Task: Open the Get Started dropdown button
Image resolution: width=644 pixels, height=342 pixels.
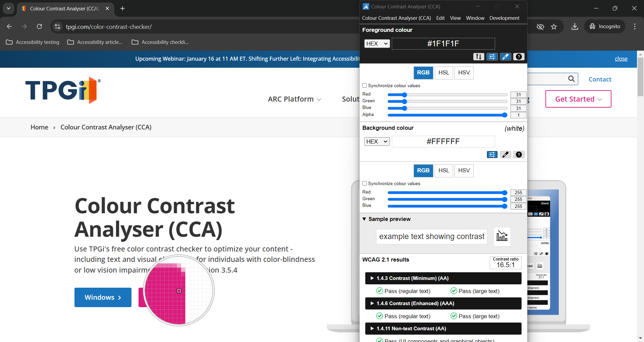Action: 578,99
